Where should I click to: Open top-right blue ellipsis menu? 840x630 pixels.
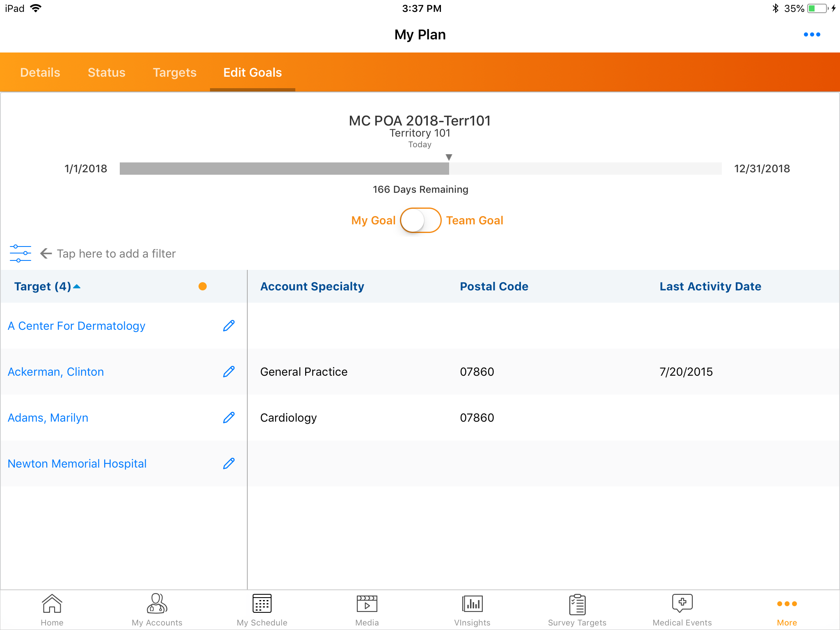811,34
